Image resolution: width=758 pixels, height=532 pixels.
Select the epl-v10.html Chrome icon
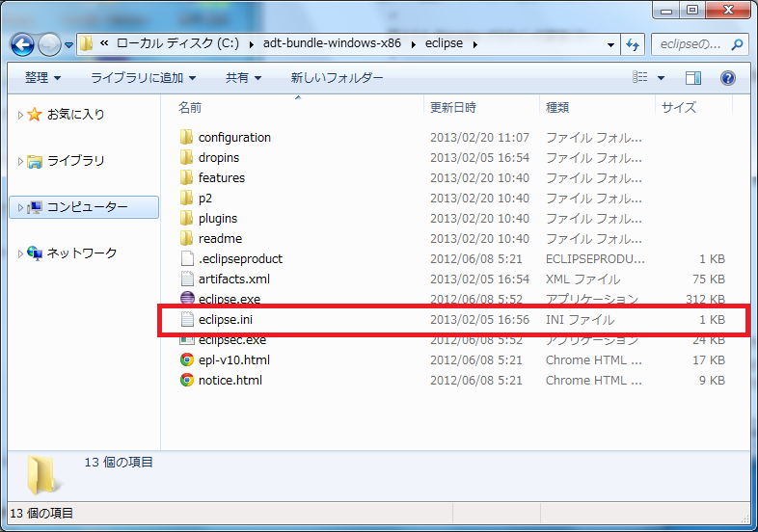187,360
